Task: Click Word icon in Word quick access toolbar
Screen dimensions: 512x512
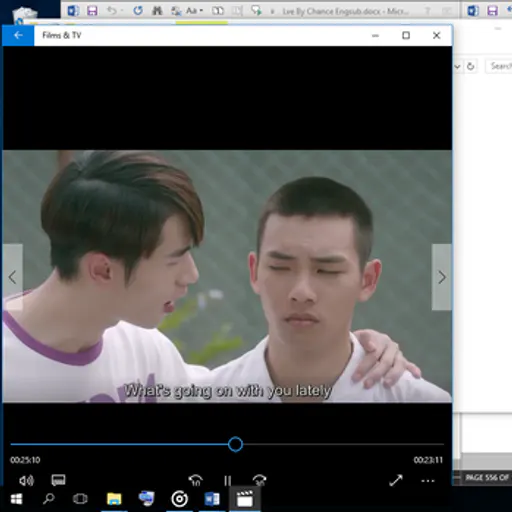Action: pyautogui.click(x=73, y=11)
